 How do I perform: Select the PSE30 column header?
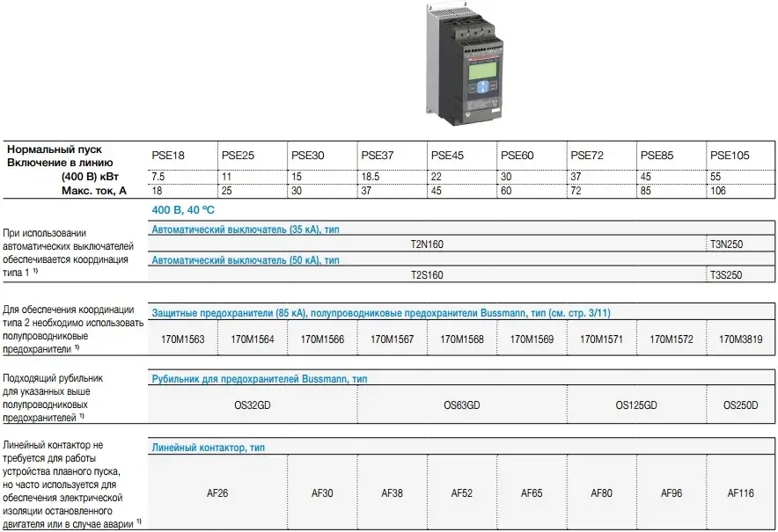[308, 155]
